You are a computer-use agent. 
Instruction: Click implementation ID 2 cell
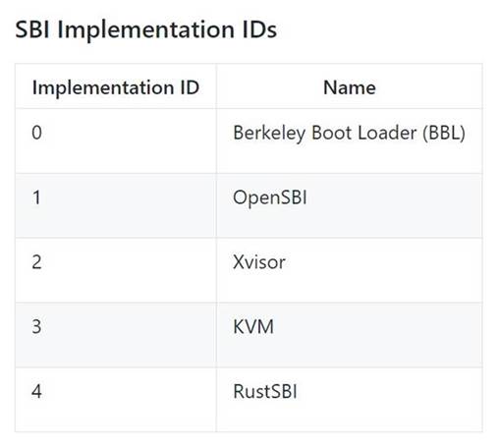pos(116,270)
